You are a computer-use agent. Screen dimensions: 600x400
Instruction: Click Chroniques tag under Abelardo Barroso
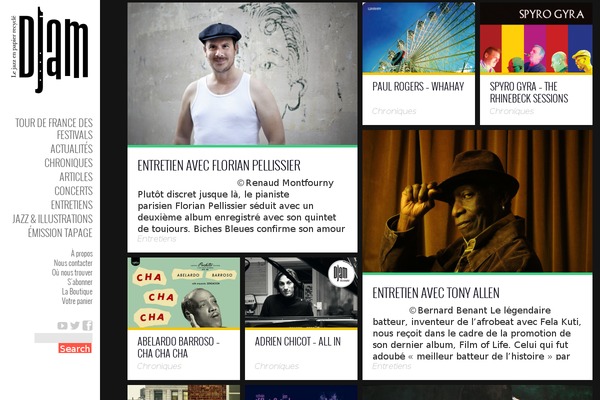pyautogui.click(x=159, y=366)
